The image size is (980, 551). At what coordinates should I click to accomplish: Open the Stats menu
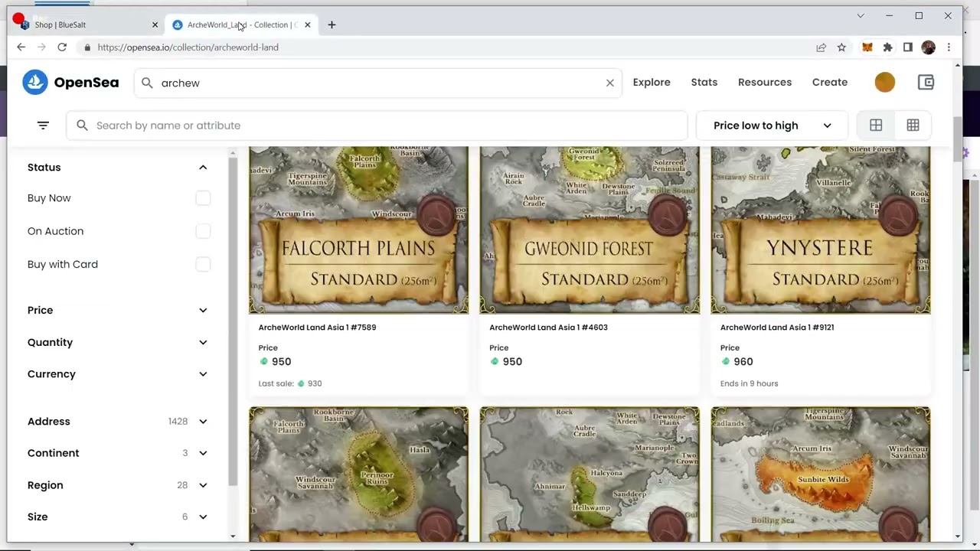[704, 82]
